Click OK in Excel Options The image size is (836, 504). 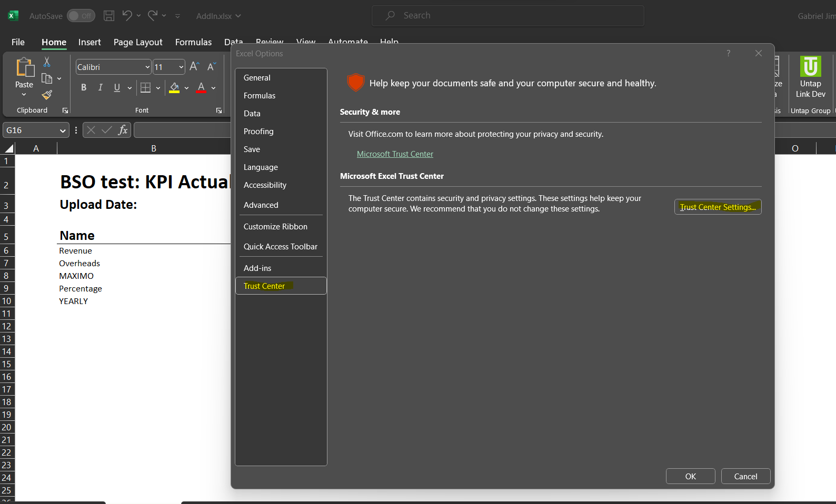(x=690, y=476)
